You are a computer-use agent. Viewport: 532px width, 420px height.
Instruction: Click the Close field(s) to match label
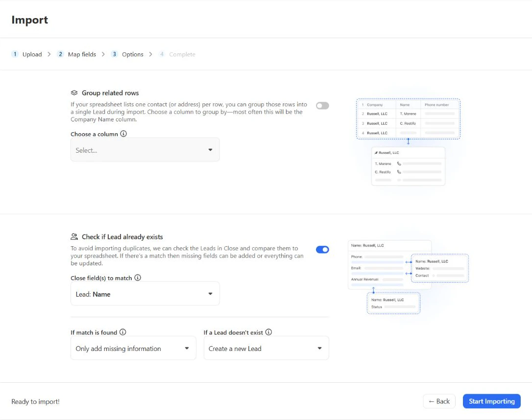click(x=101, y=278)
